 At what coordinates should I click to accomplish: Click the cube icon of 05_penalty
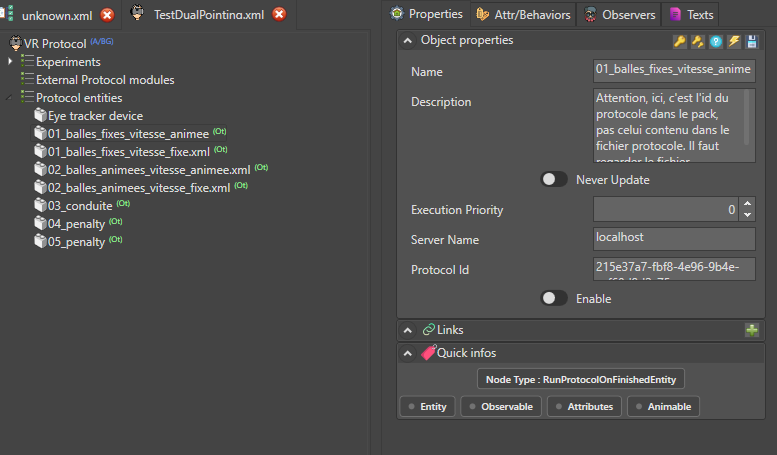tap(40, 241)
